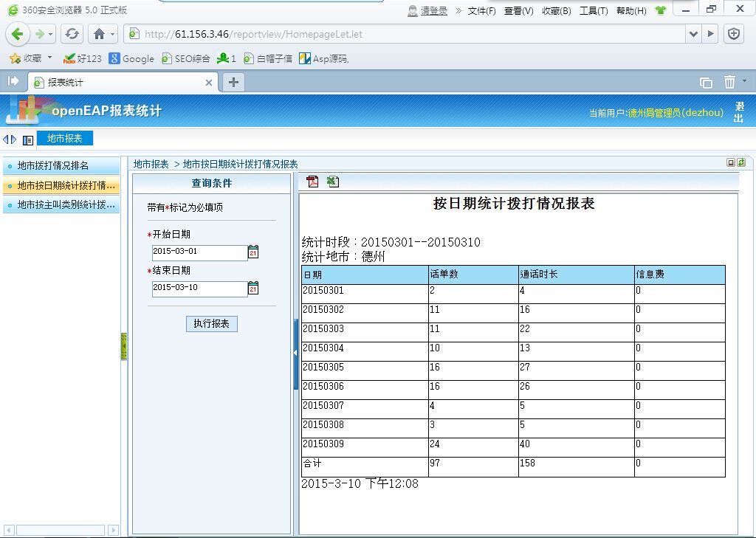The width and height of the screenshot is (756, 538).
Task: Open the 查看(V) menu
Action: pyautogui.click(x=519, y=10)
